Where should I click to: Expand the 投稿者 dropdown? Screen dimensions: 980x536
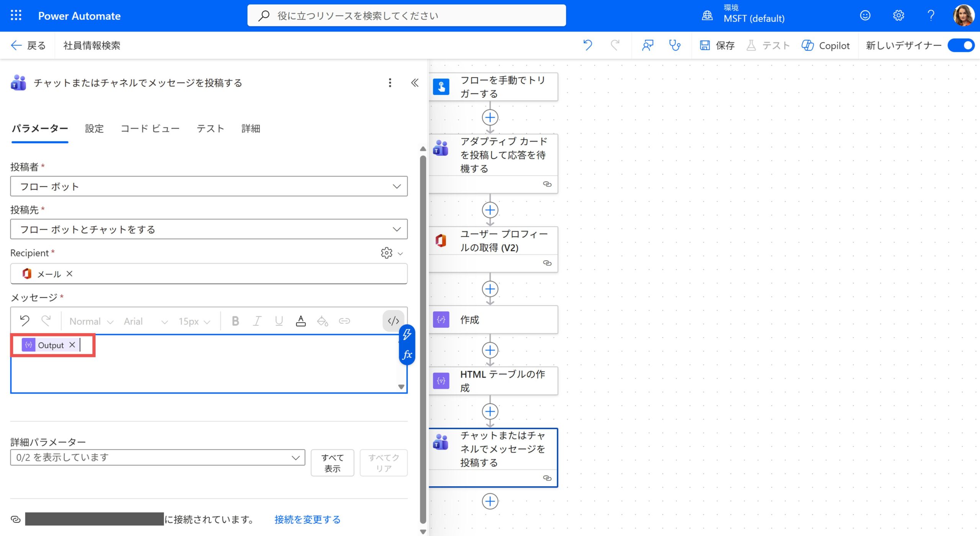(209, 186)
